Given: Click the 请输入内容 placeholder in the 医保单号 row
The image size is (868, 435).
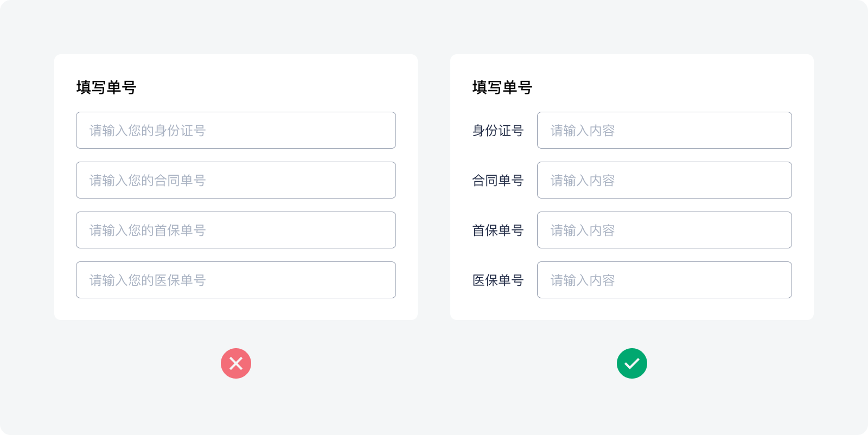Looking at the screenshot, I should (x=583, y=280).
